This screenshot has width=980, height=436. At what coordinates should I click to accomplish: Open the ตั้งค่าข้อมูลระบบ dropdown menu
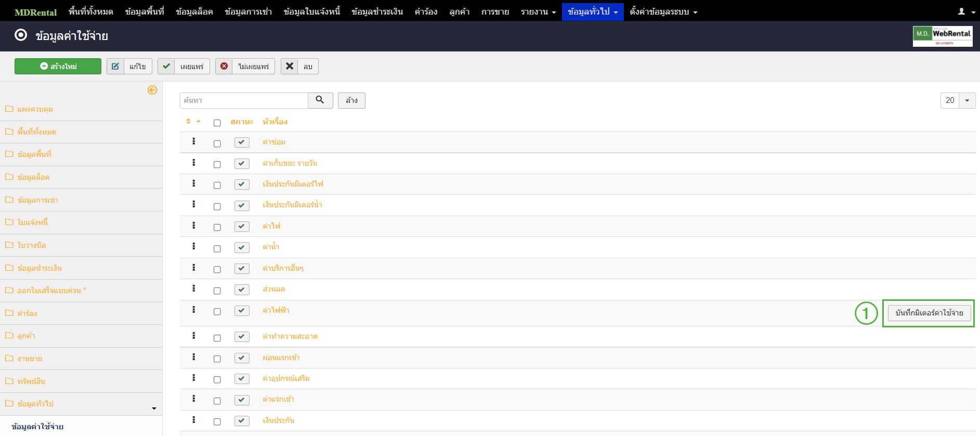663,11
